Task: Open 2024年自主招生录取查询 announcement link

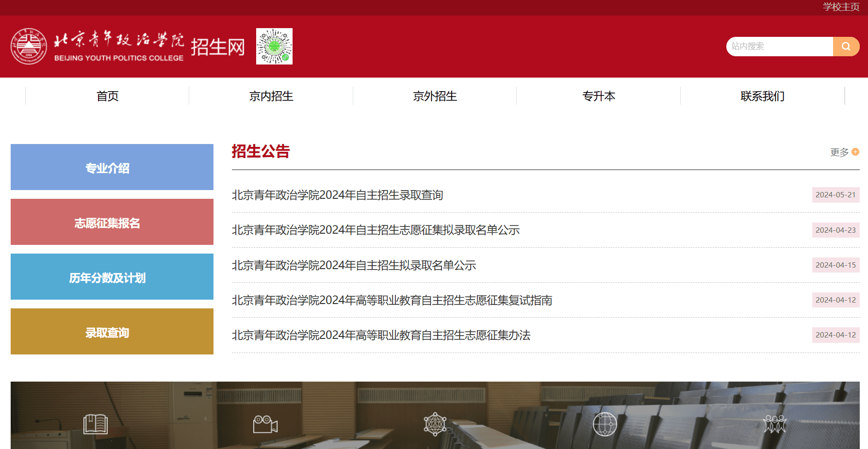Action: pyautogui.click(x=337, y=195)
